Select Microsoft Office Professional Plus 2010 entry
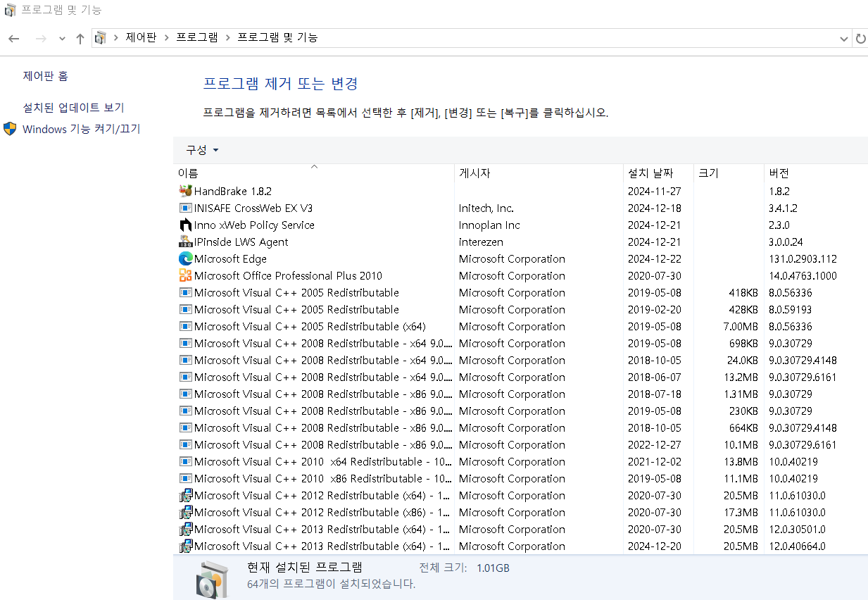The height and width of the screenshot is (600, 868). click(289, 276)
